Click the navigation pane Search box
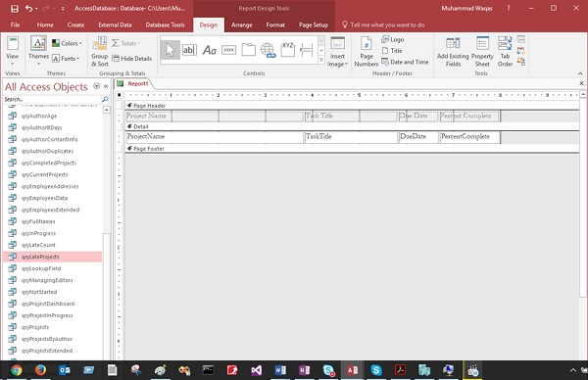 click(53, 99)
